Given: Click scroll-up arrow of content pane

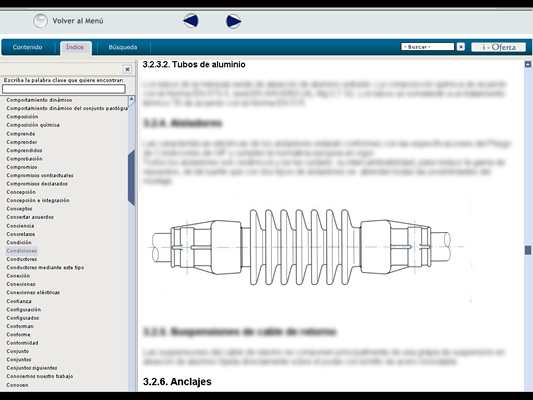Looking at the screenshot, I should point(528,64).
